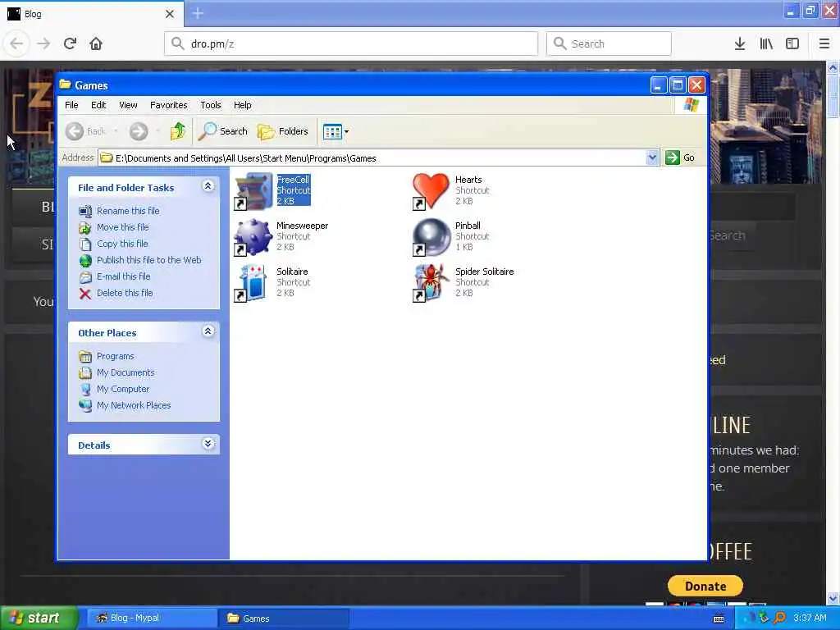Screen dimensions: 840x630
Task: Select the FreeCell shortcut icon
Action: [x=253, y=191]
